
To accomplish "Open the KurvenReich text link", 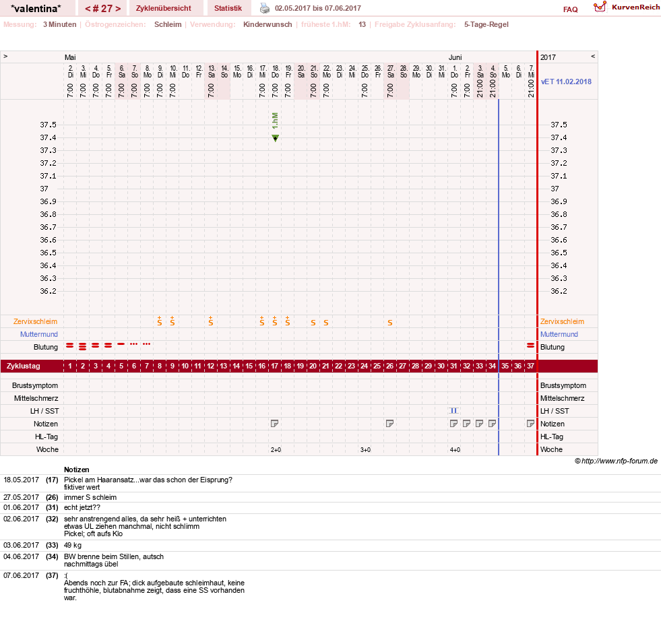I will [x=635, y=7].
